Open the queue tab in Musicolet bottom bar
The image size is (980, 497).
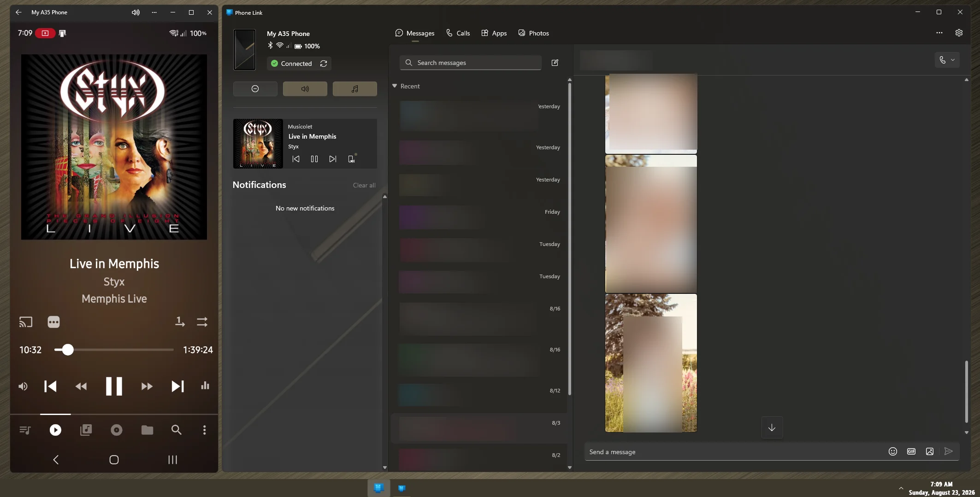(x=25, y=430)
